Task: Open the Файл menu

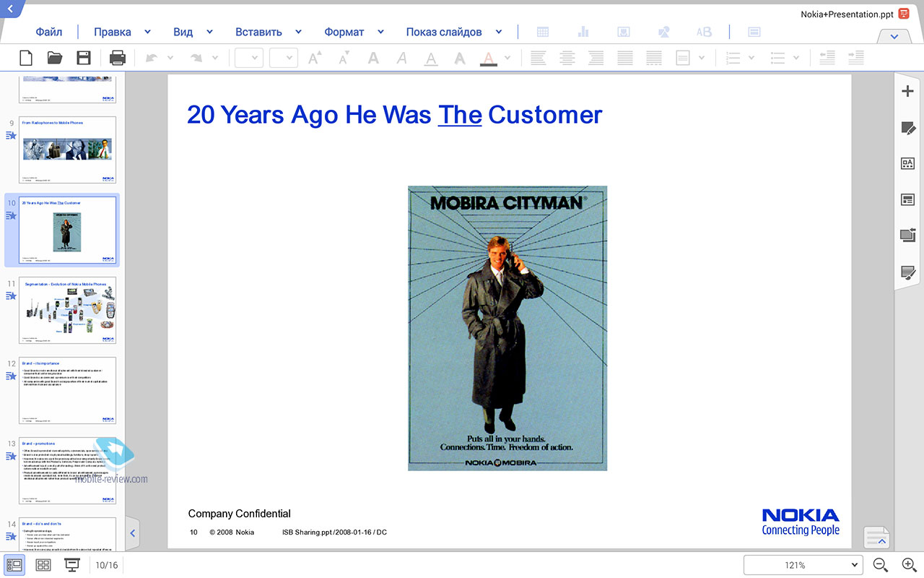Action: pos(49,32)
